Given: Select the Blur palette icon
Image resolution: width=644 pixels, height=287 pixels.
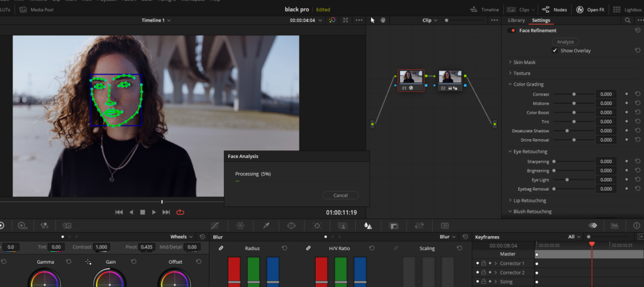Looking at the screenshot, I should point(369,225).
